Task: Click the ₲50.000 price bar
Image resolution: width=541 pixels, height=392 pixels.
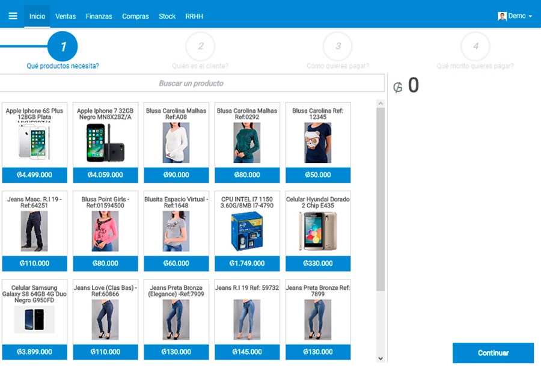Action: pyautogui.click(x=318, y=175)
